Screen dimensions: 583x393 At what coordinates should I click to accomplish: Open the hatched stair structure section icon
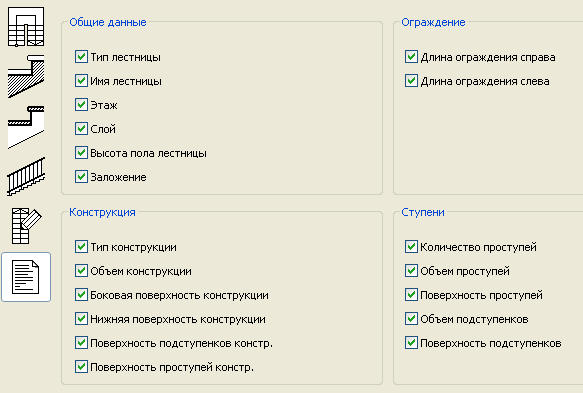click(26, 77)
